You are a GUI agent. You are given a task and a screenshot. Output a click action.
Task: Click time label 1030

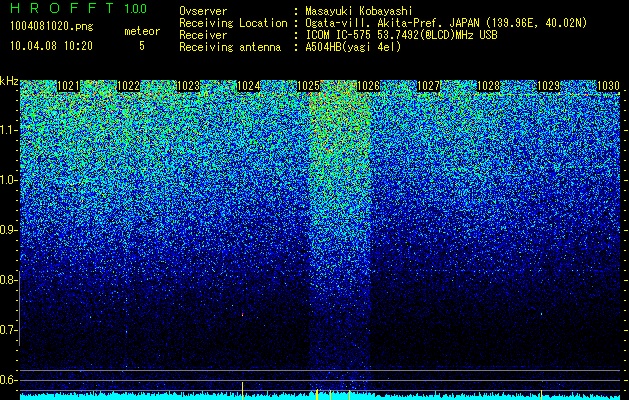tap(609, 86)
